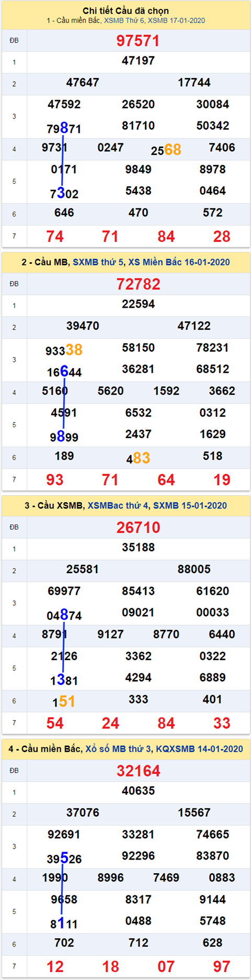Click third prize number 30084
The image size is (251, 980).
point(213,104)
